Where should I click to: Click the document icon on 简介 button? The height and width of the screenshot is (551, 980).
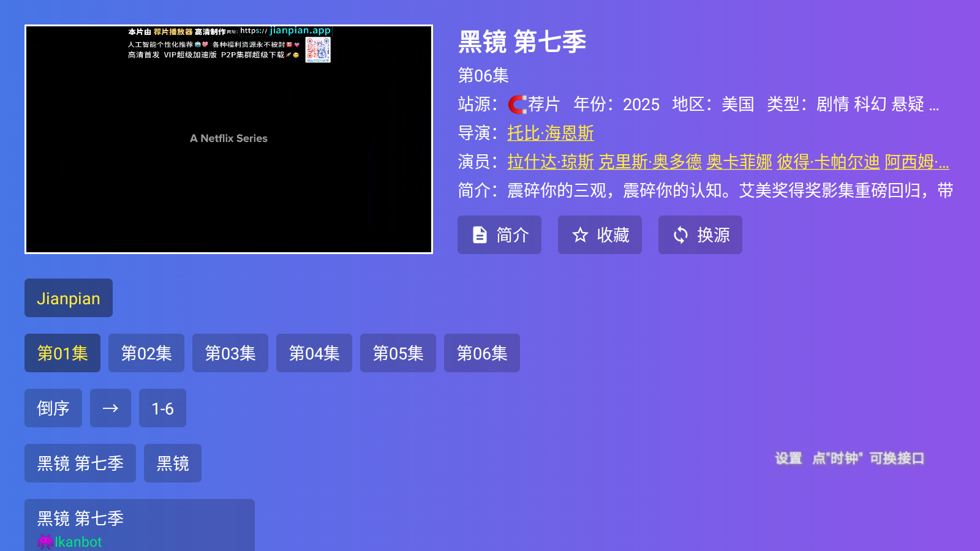480,235
